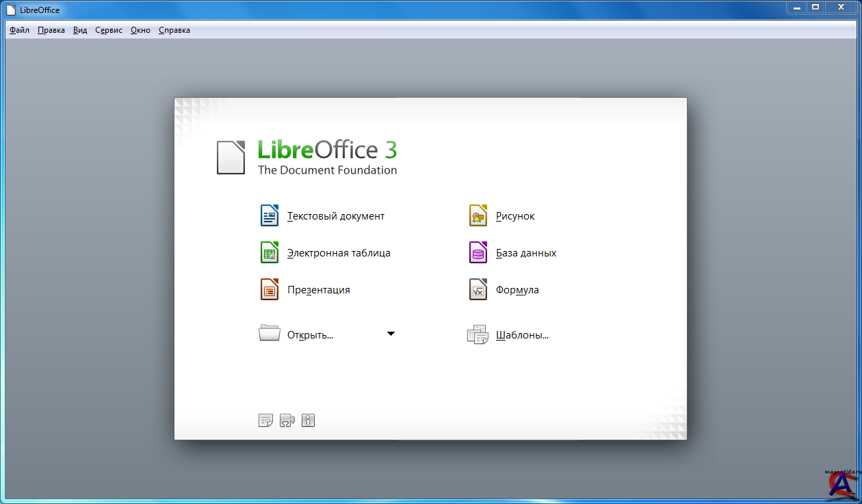This screenshot has height=504, width=862.
Task: Click the puzzle-piece extensions icon
Action: 287,421
